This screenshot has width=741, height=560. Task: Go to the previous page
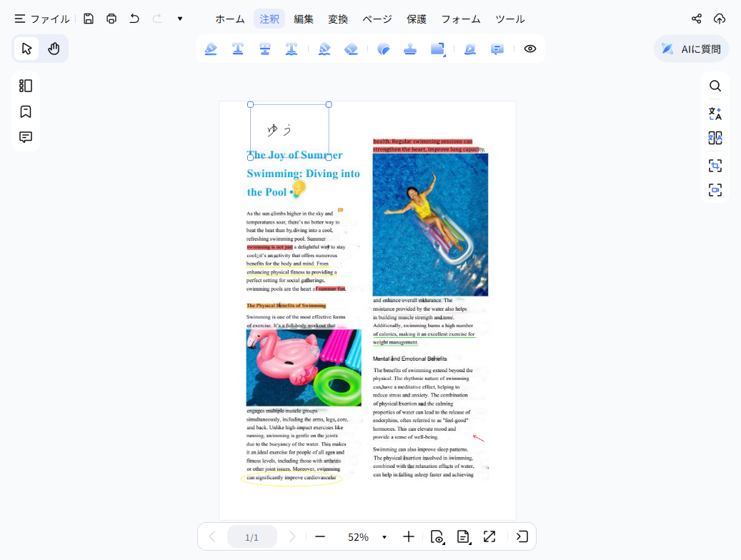[212, 537]
